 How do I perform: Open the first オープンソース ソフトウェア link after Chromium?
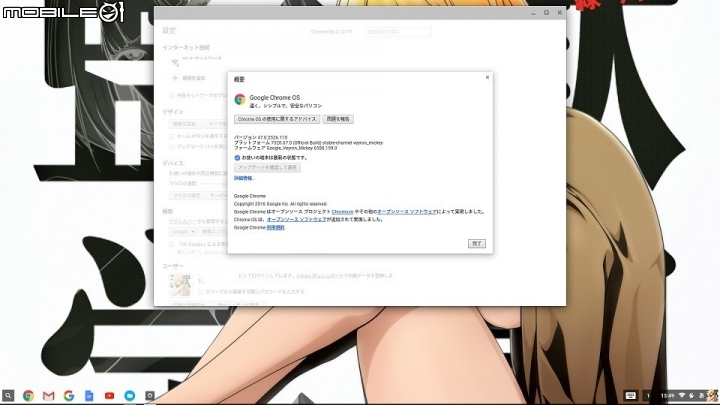click(x=407, y=212)
